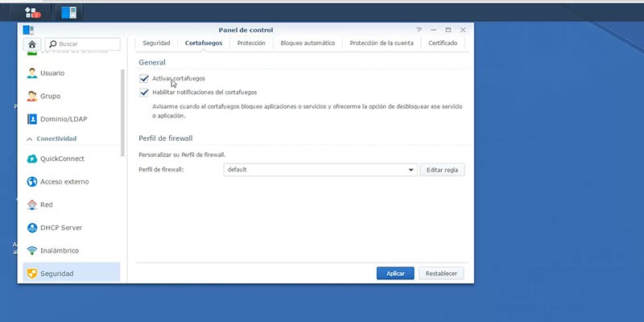Open Inalámbrico wifi icon
This screenshot has width=644, height=322.
pyautogui.click(x=31, y=250)
